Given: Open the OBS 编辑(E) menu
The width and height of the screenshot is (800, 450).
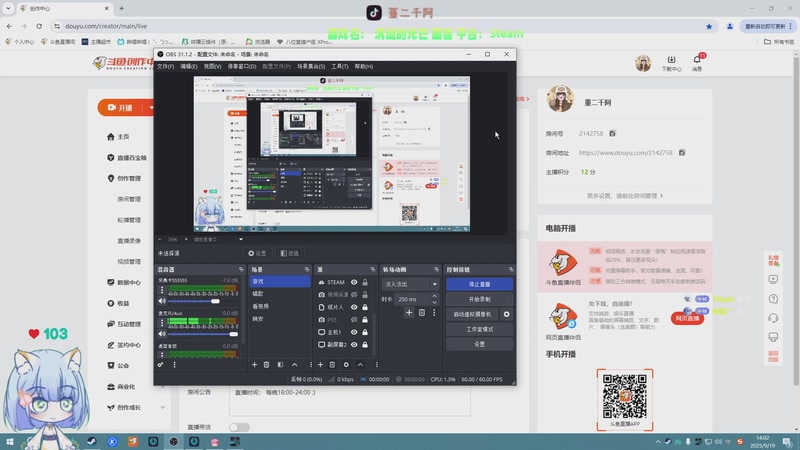Looking at the screenshot, I should coord(189,66).
